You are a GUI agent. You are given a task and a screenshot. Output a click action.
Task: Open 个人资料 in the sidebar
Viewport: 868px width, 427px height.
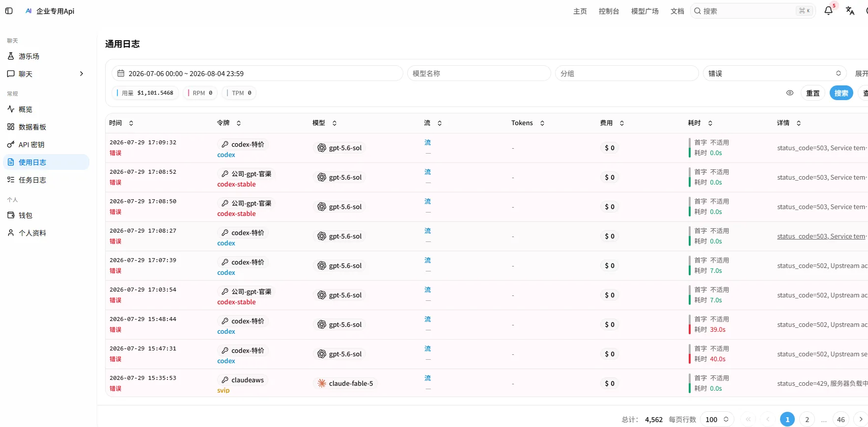(46, 233)
